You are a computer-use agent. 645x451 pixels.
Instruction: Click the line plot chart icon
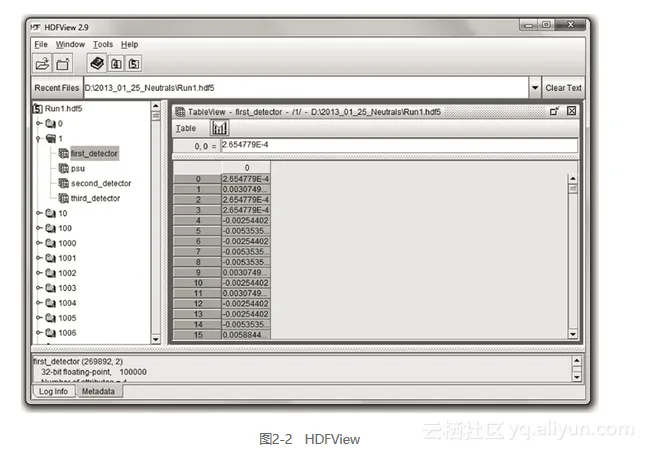[219, 128]
